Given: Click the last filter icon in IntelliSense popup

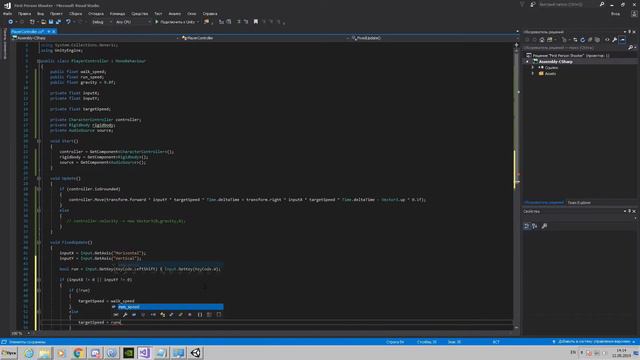Looking at the screenshot, I should click(x=219, y=315).
